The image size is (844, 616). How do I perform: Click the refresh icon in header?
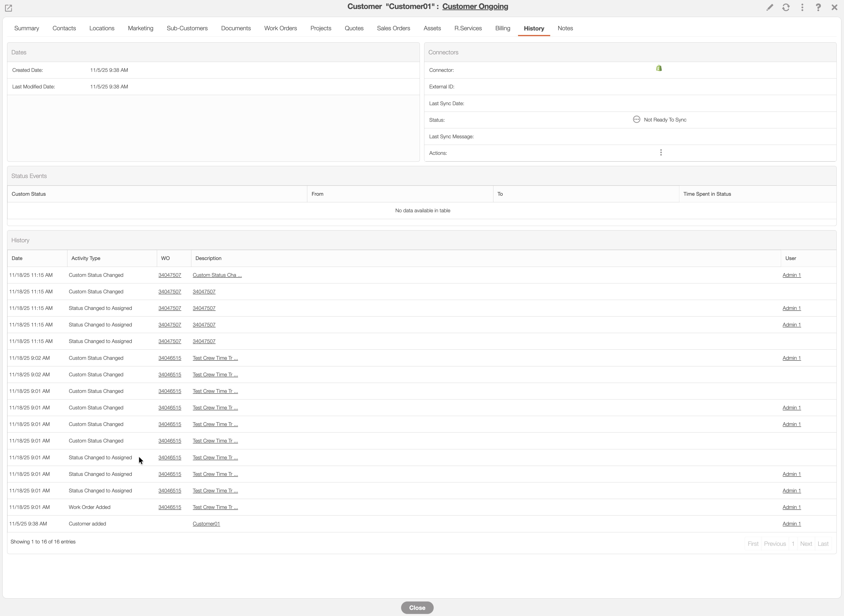tap(786, 8)
